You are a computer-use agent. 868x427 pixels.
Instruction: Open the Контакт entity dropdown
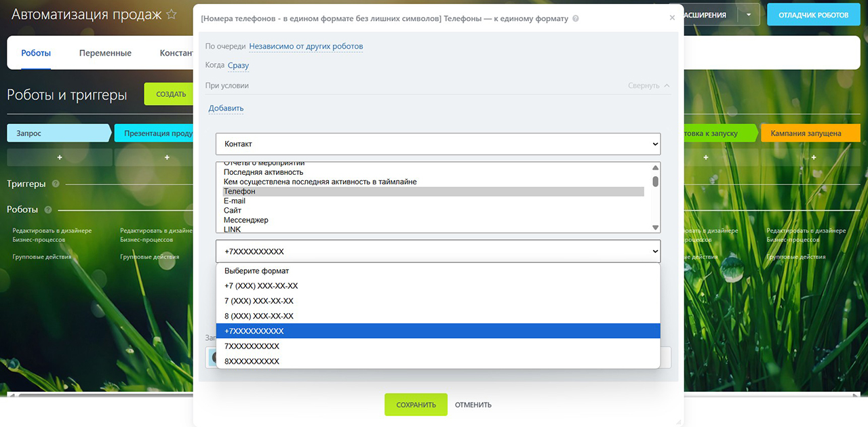click(x=438, y=144)
